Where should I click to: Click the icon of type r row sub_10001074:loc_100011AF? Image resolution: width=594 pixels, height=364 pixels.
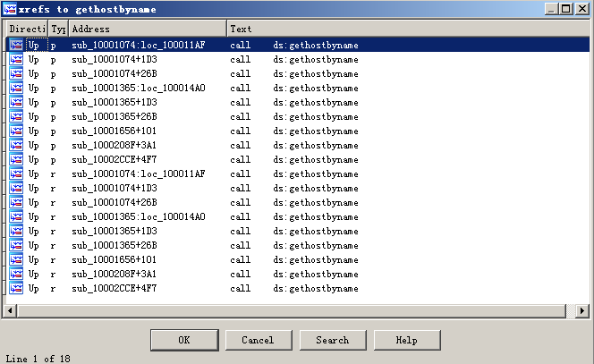16,174
